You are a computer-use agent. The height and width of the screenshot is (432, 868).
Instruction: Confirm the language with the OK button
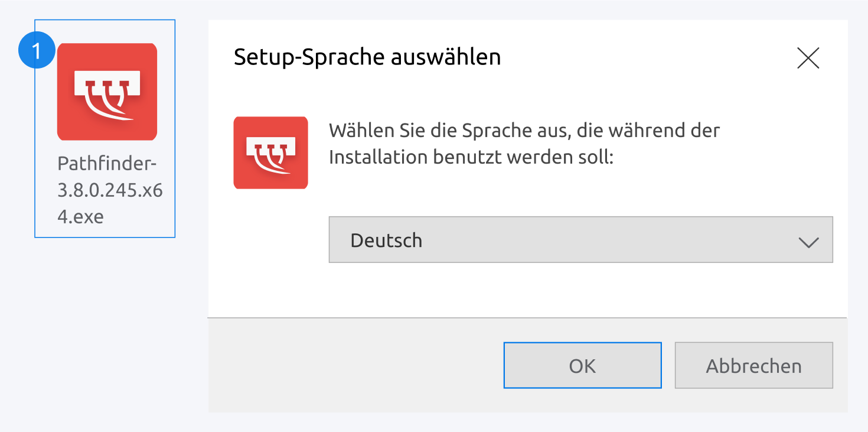tap(582, 366)
